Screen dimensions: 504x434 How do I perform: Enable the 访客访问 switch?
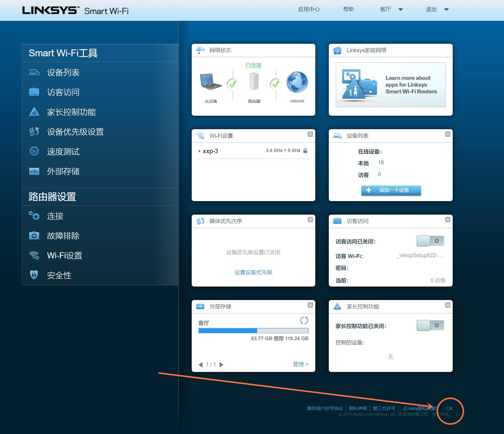pyautogui.click(x=430, y=241)
